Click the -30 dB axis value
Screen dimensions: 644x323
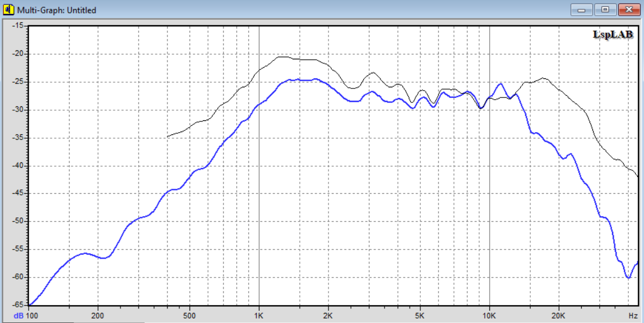[19, 110]
